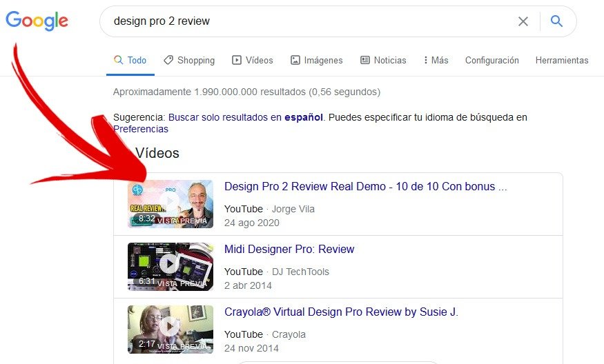Switch to the Shopping tab

pos(189,61)
